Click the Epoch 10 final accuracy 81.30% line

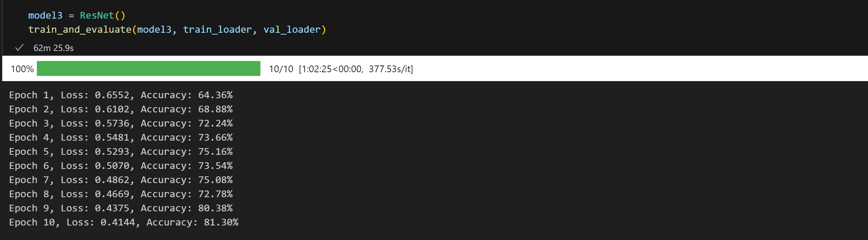tap(124, 223)
